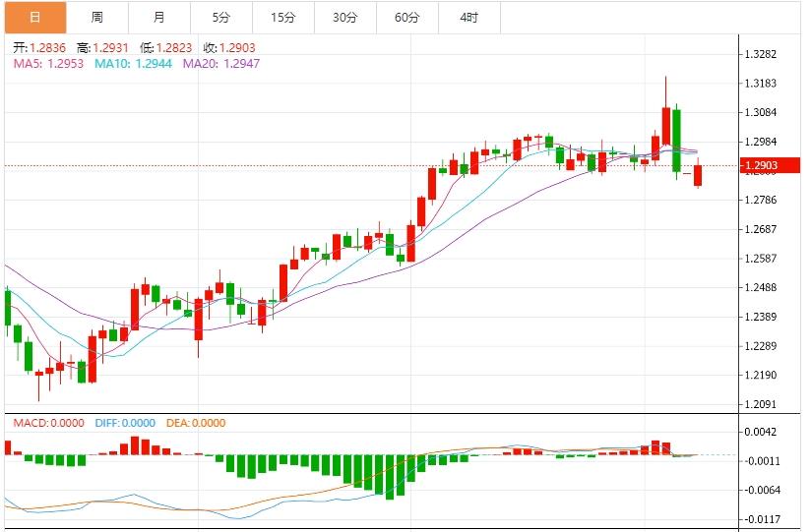The height and width of the screenshot is (532, 811).
Task: Click the DIFF: 0.0000 label
Action: click(125, 423)
